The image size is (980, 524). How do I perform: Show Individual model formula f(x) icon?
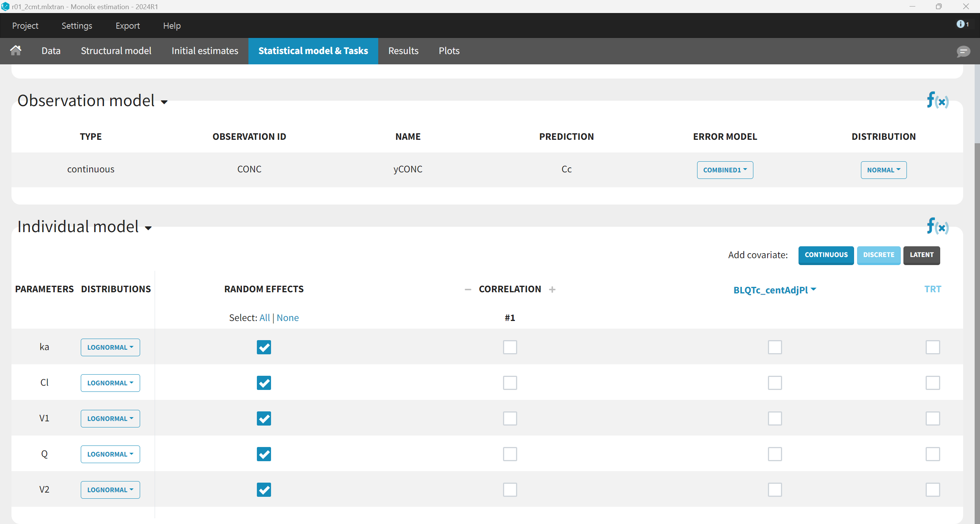(937, 226)
